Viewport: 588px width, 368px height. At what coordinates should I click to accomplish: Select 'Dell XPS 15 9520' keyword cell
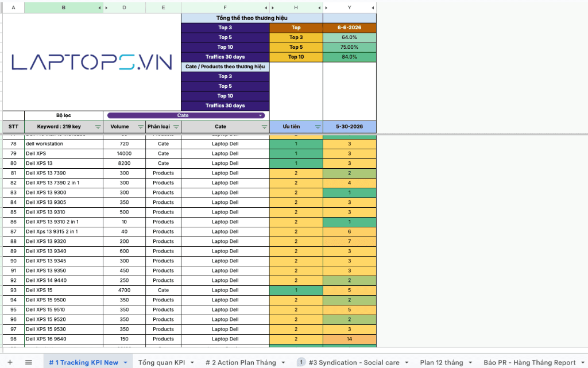tap(64, 319)
